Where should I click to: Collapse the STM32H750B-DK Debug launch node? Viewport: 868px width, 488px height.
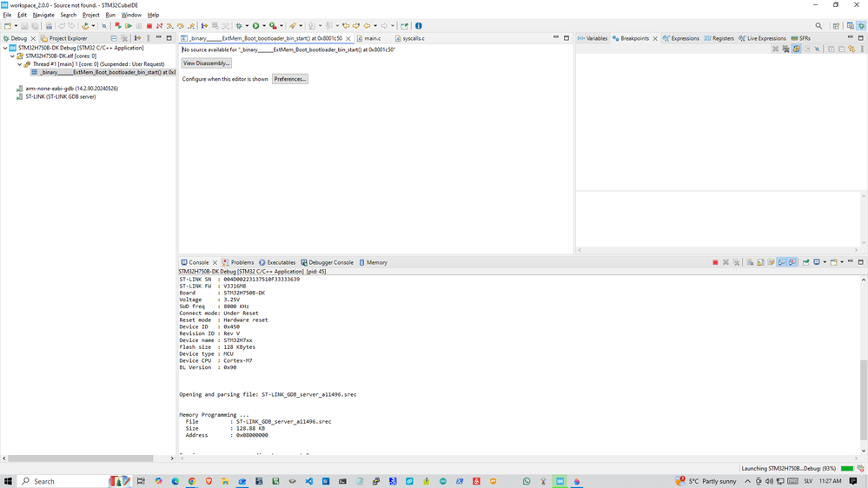(x=5, y=48)
